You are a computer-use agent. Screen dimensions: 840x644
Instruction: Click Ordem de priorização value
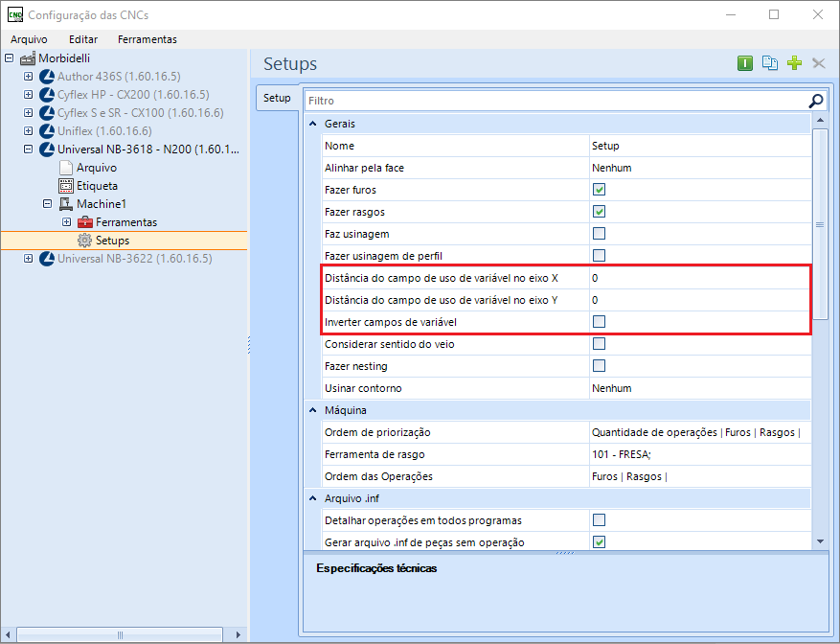(700, 432)
